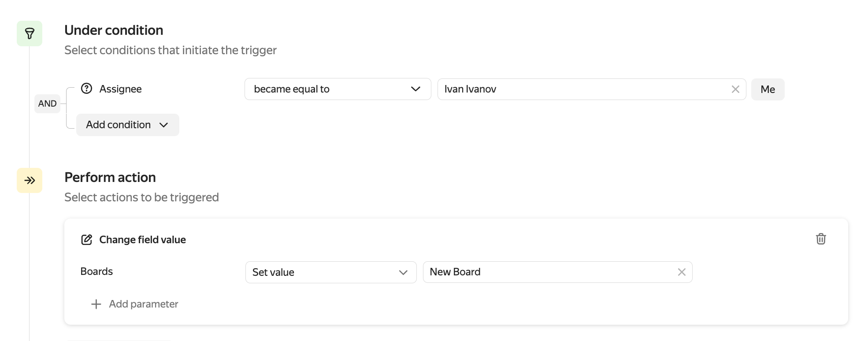Expand the Add condition dropdown
This screenshot has width=868, height=341.
click(127, 125)
